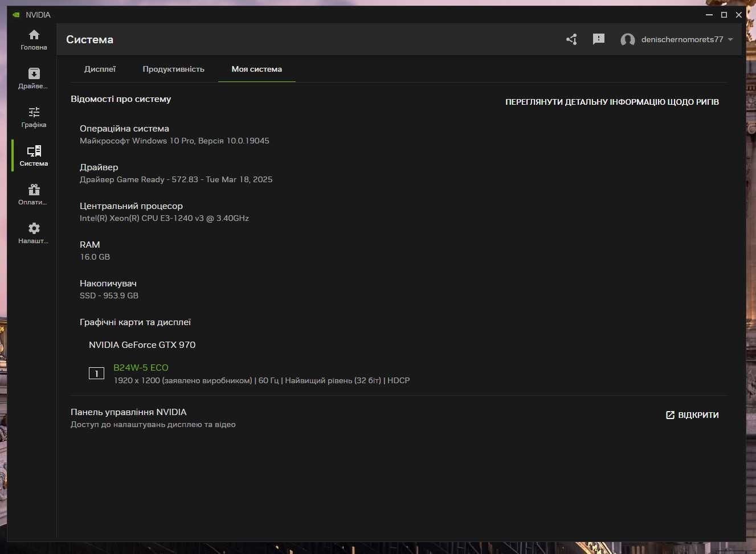Viewport: 756px width, 554px height.
Task: Click the Накопичувач label
Action: (108, 284)
